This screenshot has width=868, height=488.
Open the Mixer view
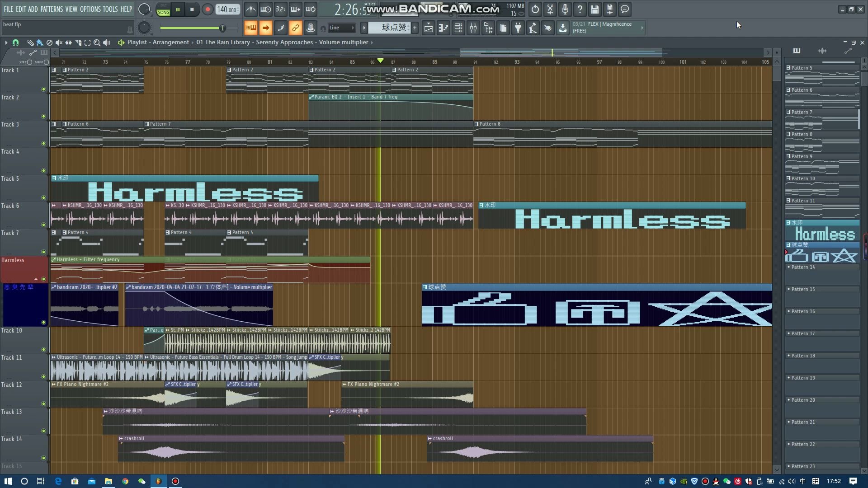pos(473,28)
